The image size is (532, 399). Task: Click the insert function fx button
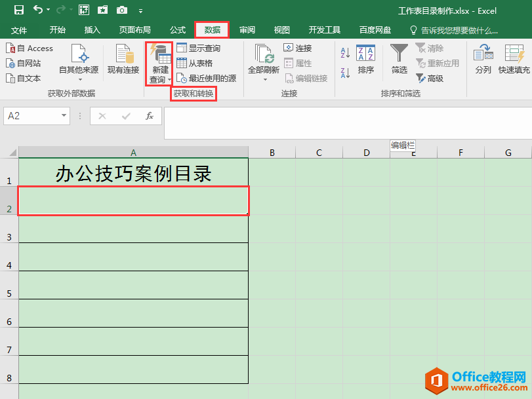click(x=150, y=116)
